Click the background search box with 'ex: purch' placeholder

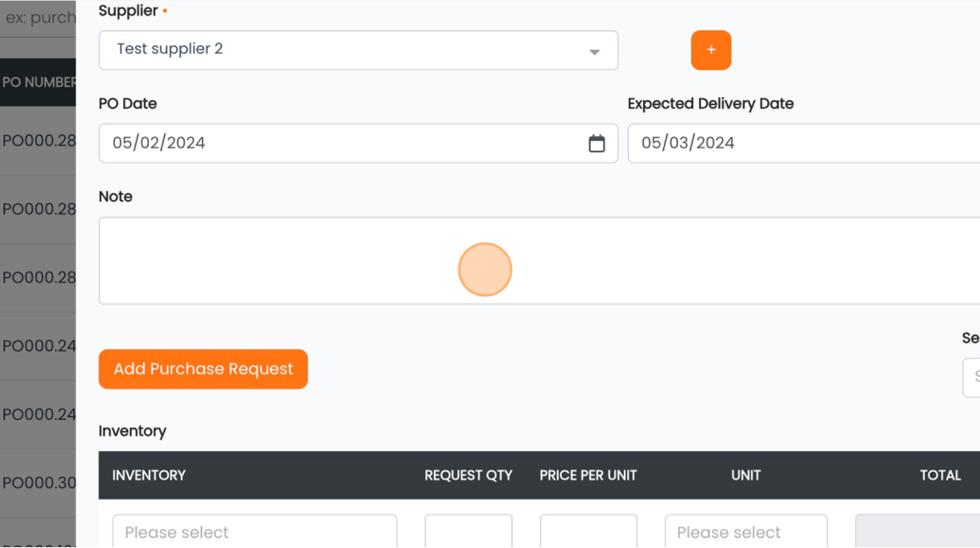click(x=38, y=18)
